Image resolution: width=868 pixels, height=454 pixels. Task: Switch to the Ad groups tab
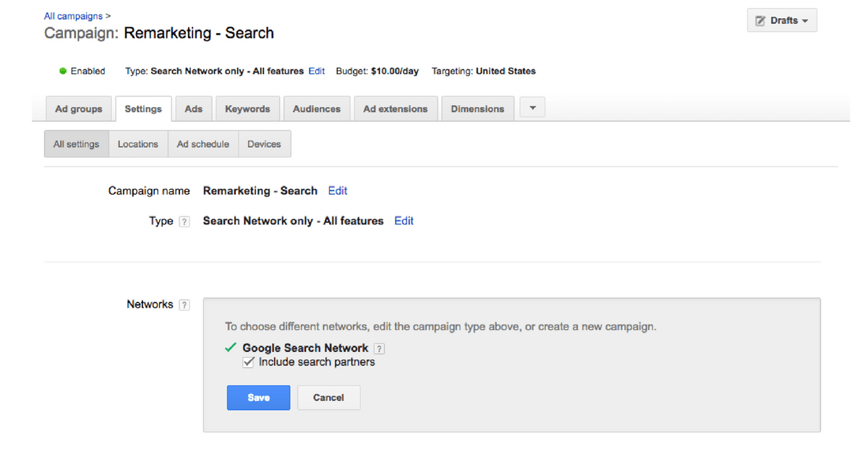pyautogui.click(x=79, y=109)
